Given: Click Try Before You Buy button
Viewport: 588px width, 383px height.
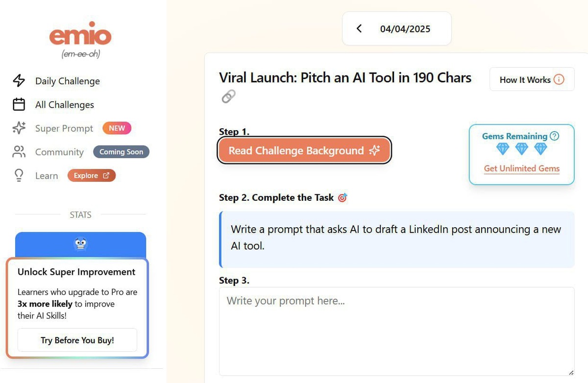Looking at the screenshot, I should [77, 340].
